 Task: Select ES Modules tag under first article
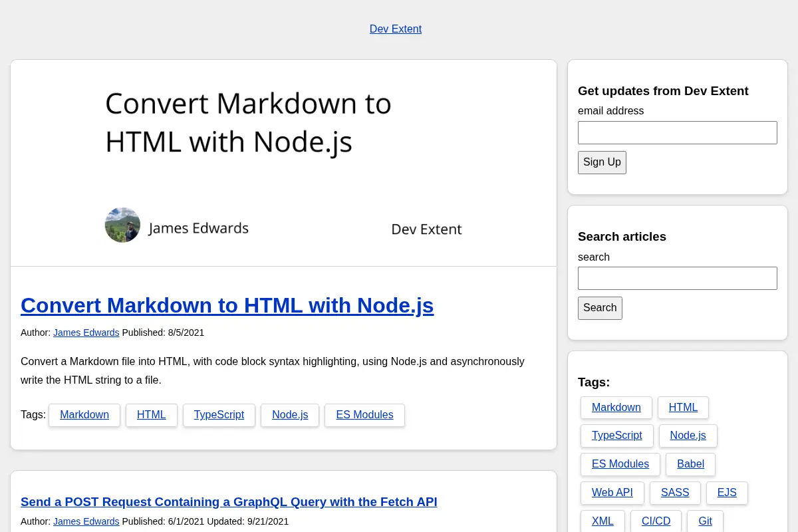(364, 415)
